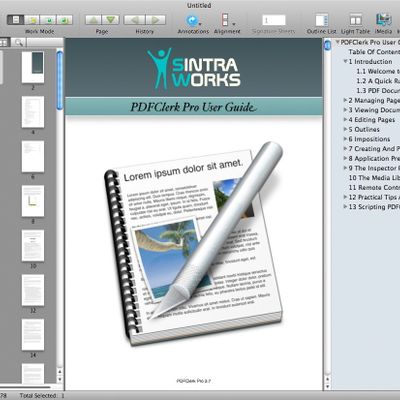Click document view scroll down arrow
This screenshot has width=400, height=400.
click(x=327, y=386)
